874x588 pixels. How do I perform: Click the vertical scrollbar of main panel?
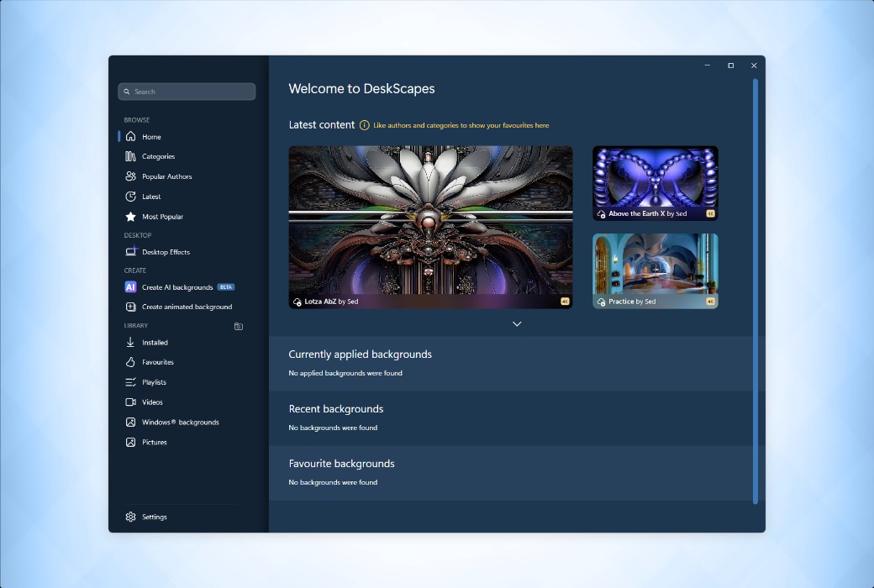pyautogui.click(x=756, y=291)
